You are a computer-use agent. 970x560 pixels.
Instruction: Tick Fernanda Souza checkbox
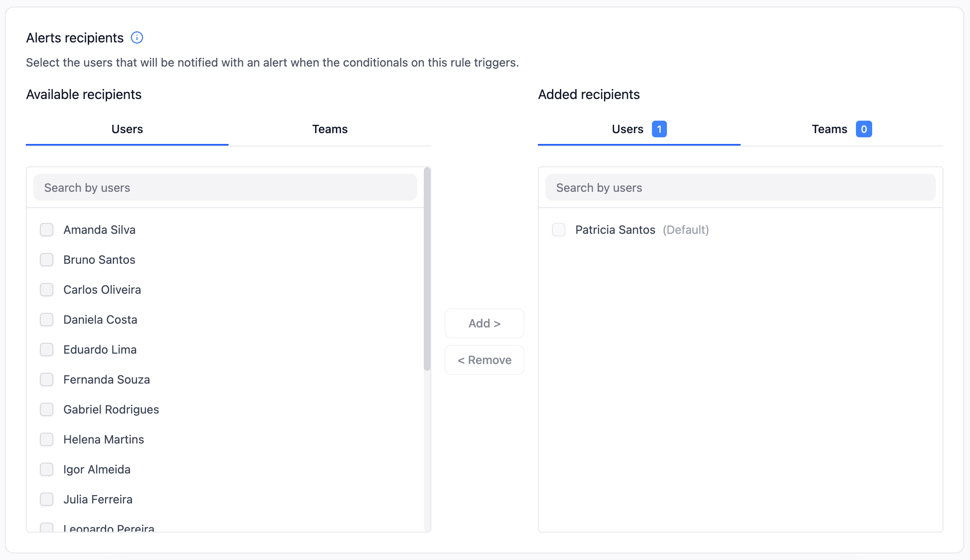point(47,379)
